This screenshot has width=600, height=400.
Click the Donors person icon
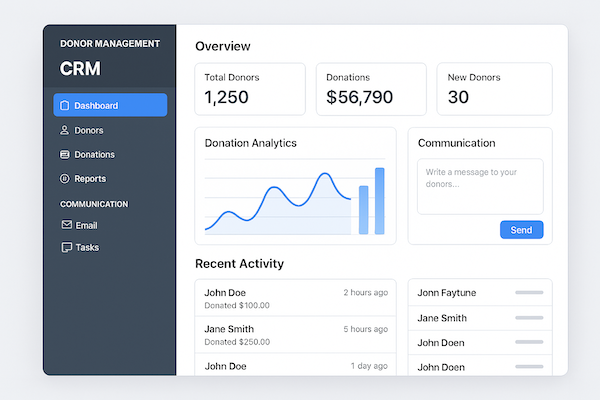point(64,130)
